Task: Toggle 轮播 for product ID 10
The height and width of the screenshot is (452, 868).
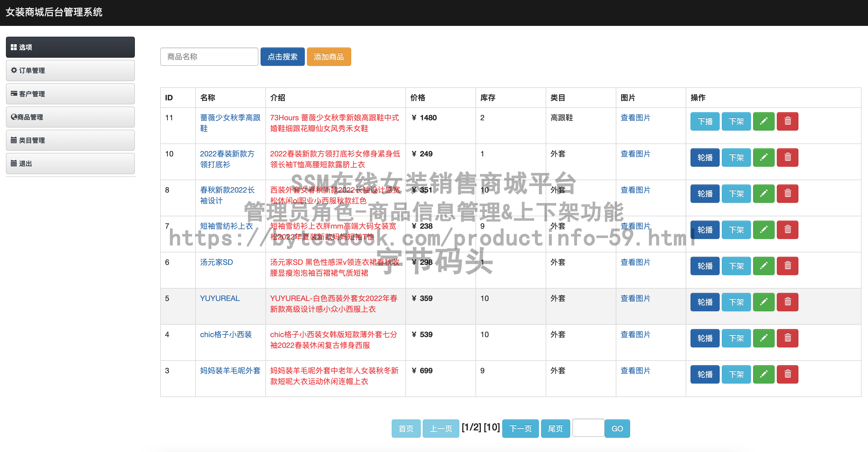Action: (x=705, y=157)
